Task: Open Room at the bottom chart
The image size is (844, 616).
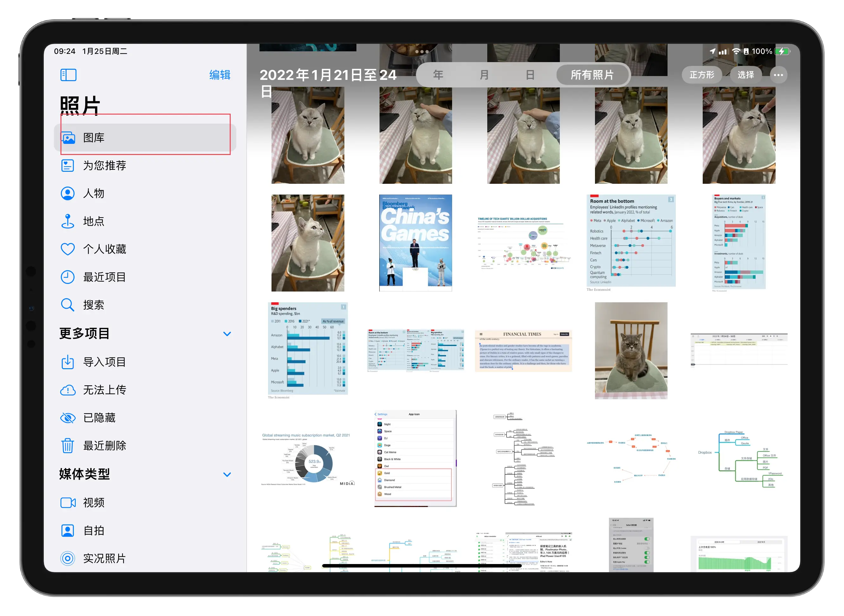Action: click(631, 243)
